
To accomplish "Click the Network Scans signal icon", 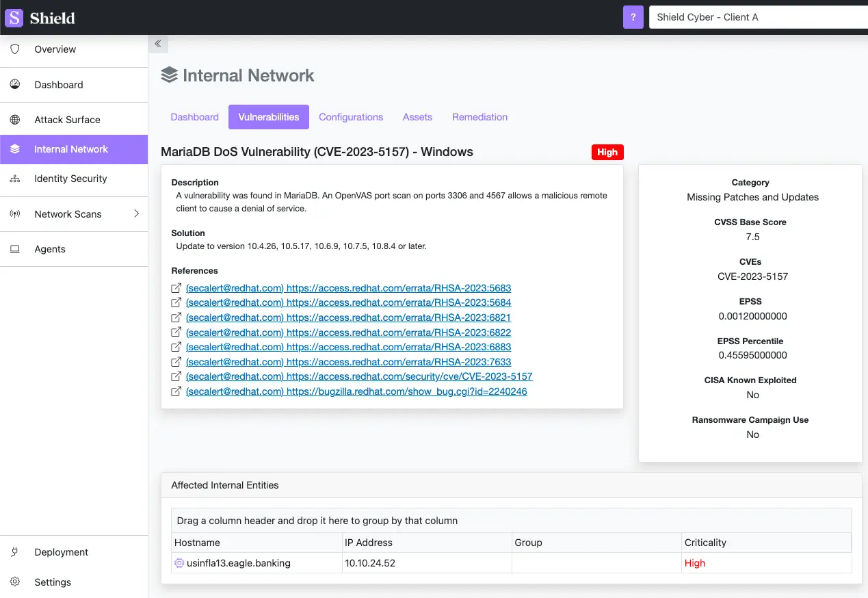I will 14,213.
